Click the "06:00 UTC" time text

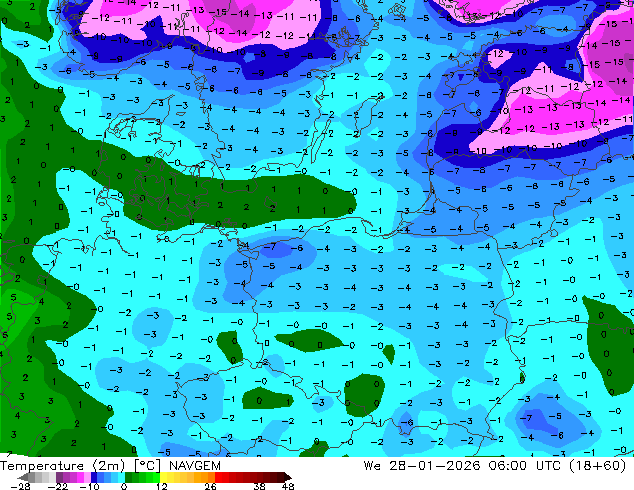(524, 466)
